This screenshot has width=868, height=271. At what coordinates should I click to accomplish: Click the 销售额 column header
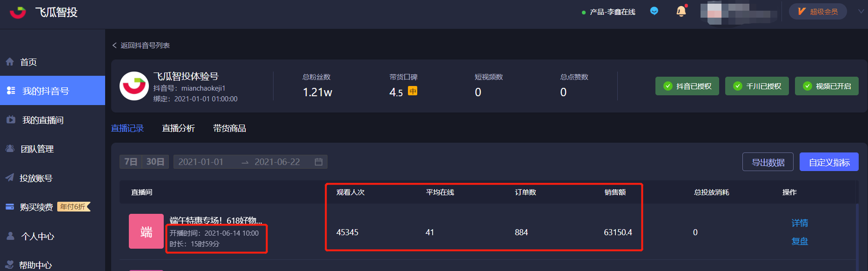pyautogui.click(x=615, y=192)
